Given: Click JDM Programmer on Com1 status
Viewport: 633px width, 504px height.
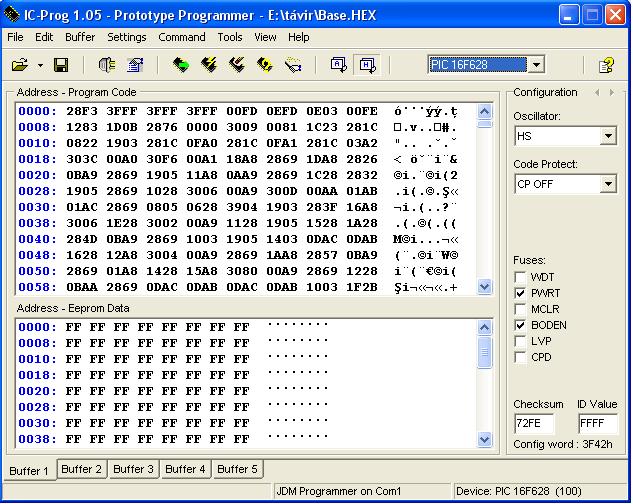Looking at the screenshot, I should point(338,491).
